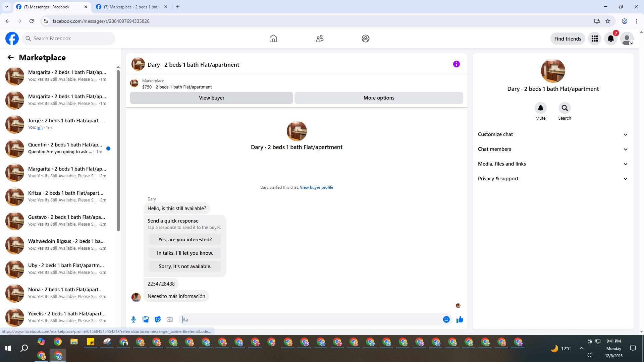Click the message 'Necesito más información'
Viewport: 644px width, 362px height.
(176, 296)
